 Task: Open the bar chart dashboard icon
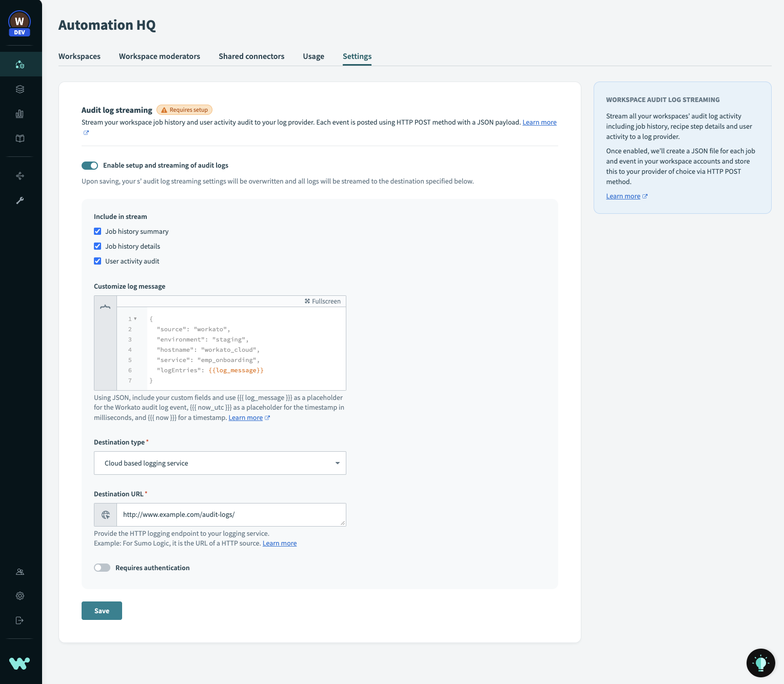click(20, 114)
